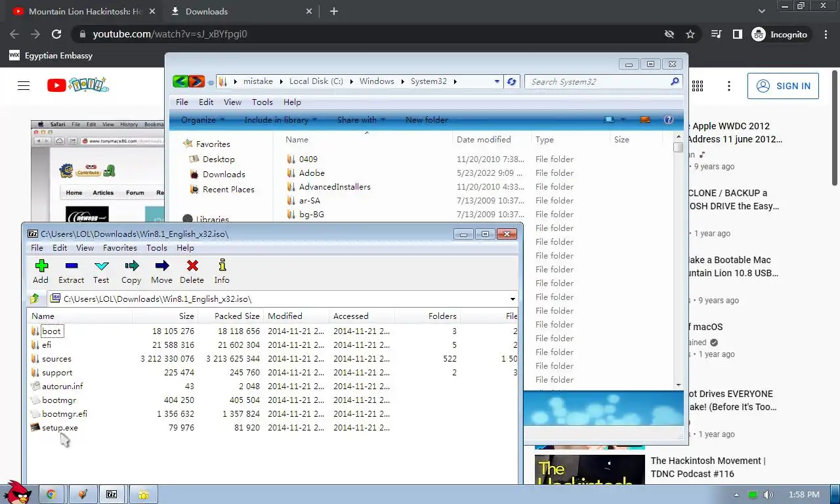This screenshot has height=504, width=840.
Task: Click the Add button in 7-Zip
Action: pyautogui.click(x=41, y=272)
